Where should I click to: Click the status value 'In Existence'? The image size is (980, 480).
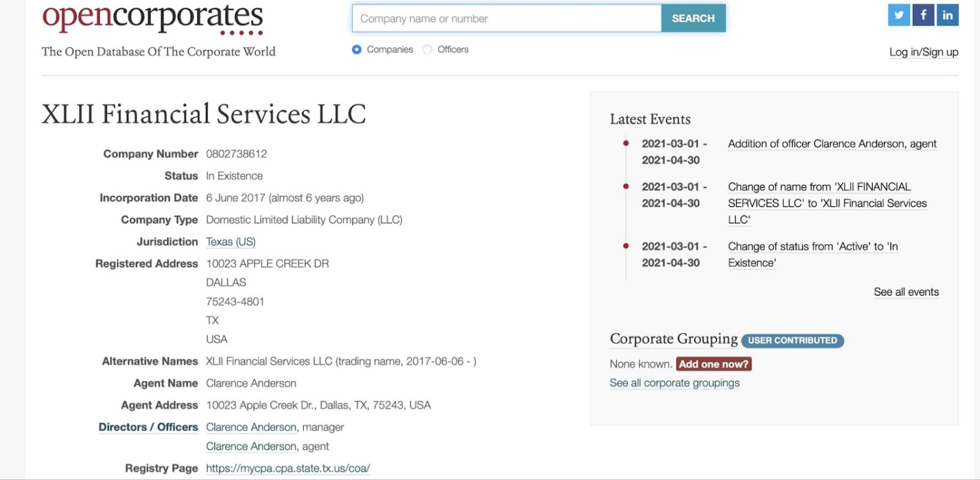(235, 176)
